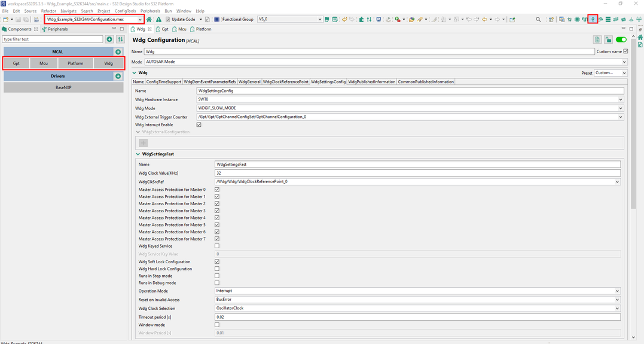This screenshot has width=644, height=344.
Task: Click the three-bars toolbar icon
Action: coord(608,19)
